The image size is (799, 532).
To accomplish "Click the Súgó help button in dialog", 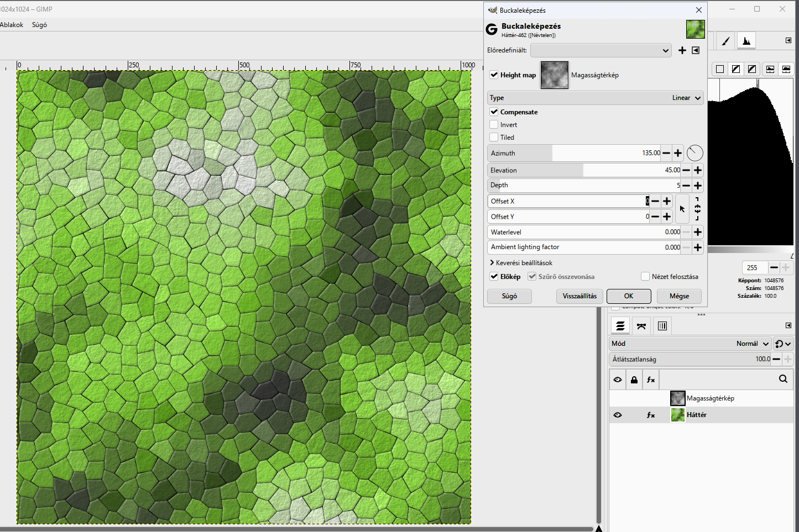I will pyautogui.click(x=509, y=296).
